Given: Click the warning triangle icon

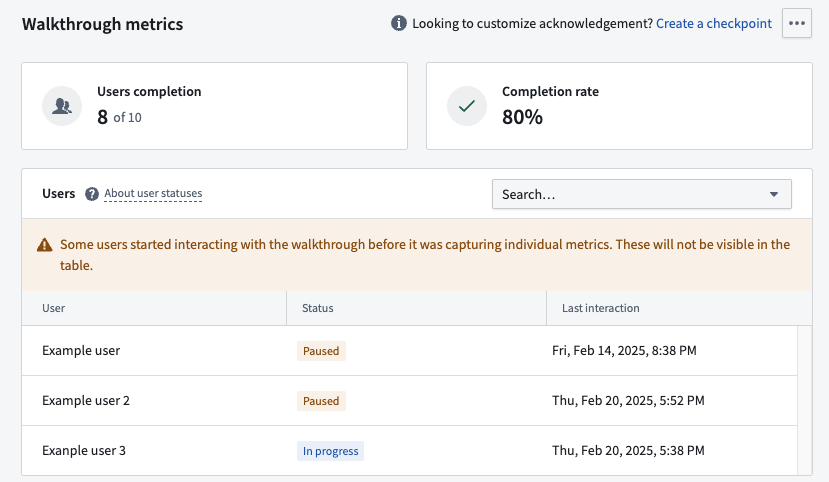Looking at the screenshot, I should coord(45,245).
